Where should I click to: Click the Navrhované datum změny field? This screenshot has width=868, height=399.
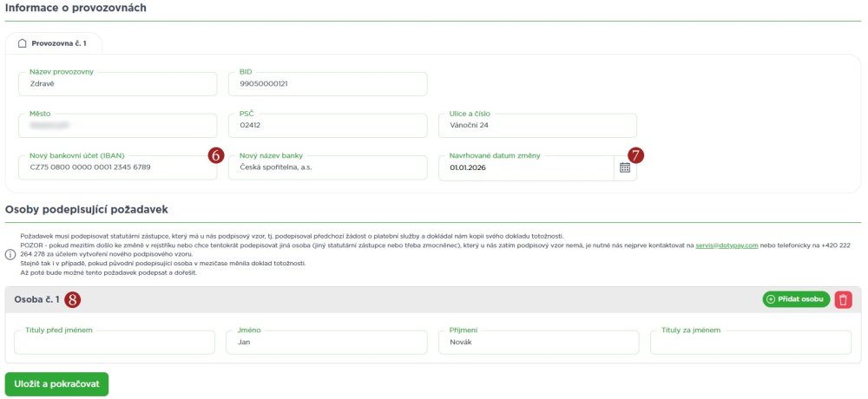[525, 167]
